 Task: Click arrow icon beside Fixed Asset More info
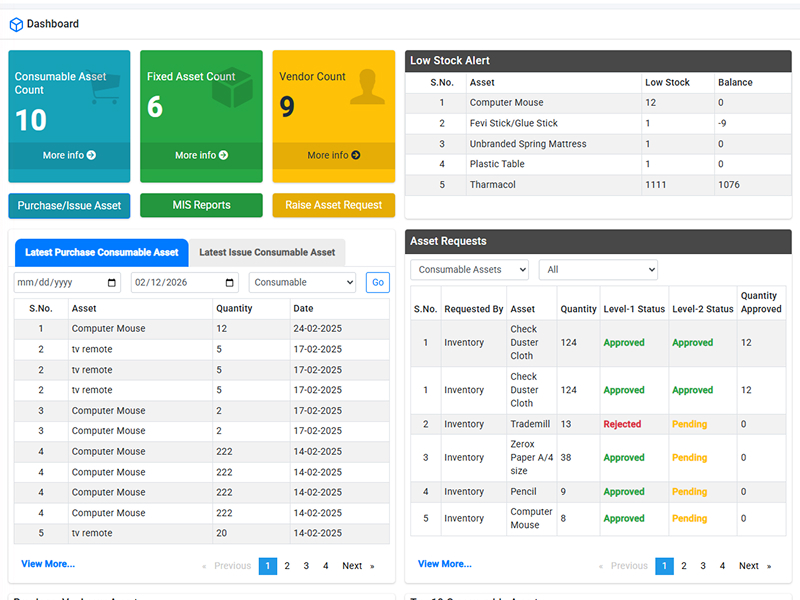(x=223, y=155)
